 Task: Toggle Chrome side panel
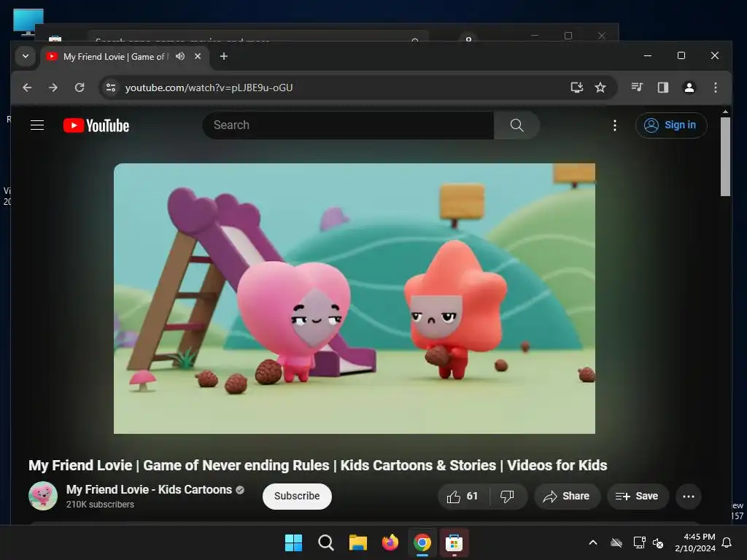coord(662,87)
